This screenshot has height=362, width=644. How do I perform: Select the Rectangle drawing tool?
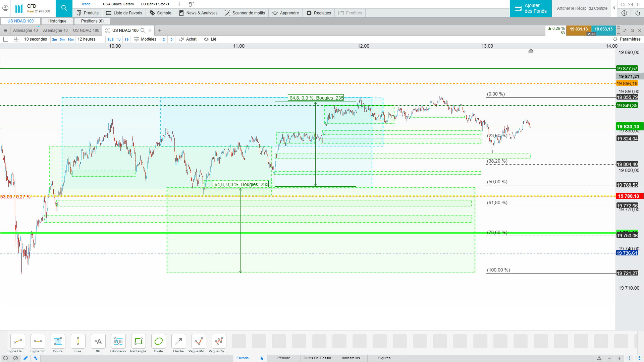point(138,342)
